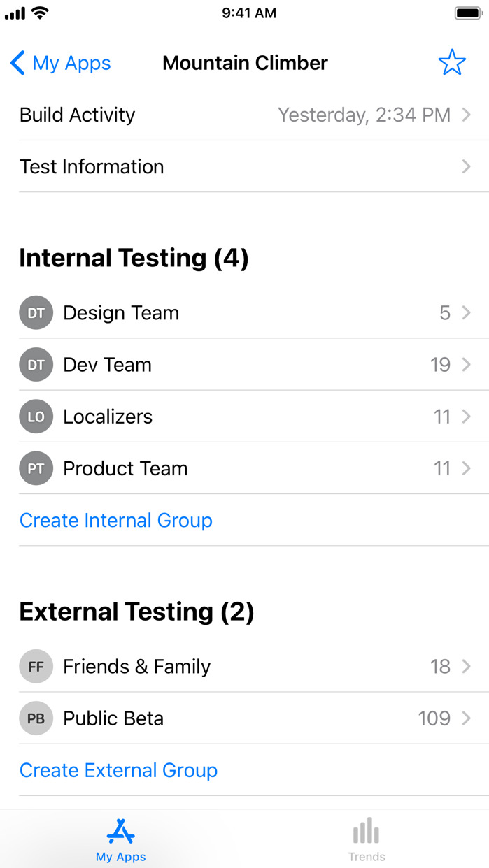The image size is (489, 868).
Task: Tap the Public Beta PB avatar
Action: (36, 718)
